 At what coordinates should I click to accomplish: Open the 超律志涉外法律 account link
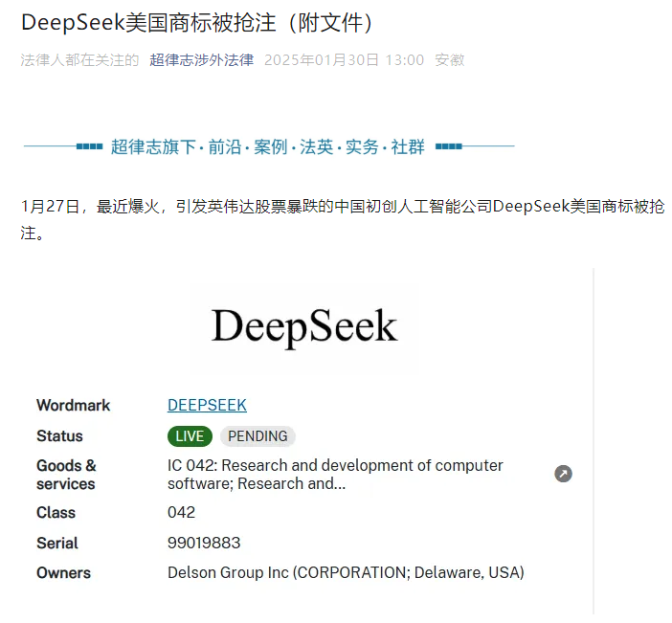[201, 60]
